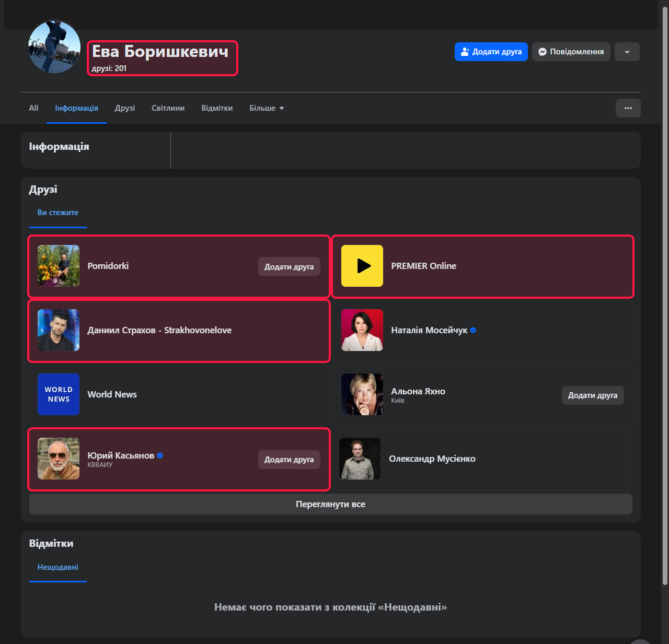
Task: Open the PREMIER Online play icon
Action: coord(362,266)
